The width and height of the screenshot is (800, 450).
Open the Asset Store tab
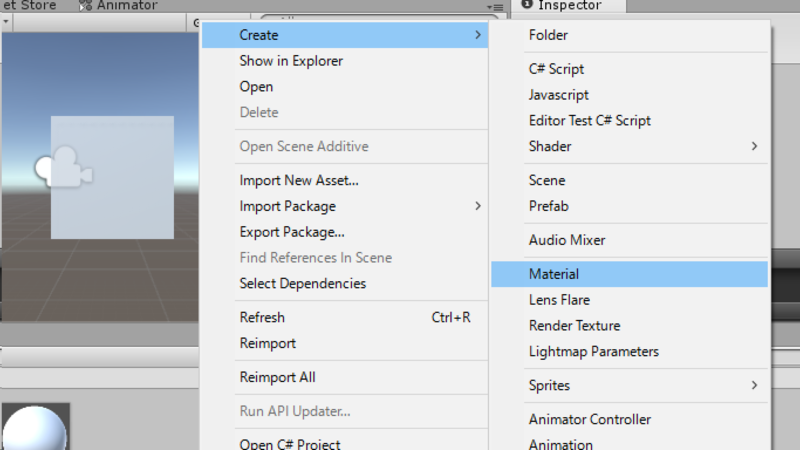29,6
